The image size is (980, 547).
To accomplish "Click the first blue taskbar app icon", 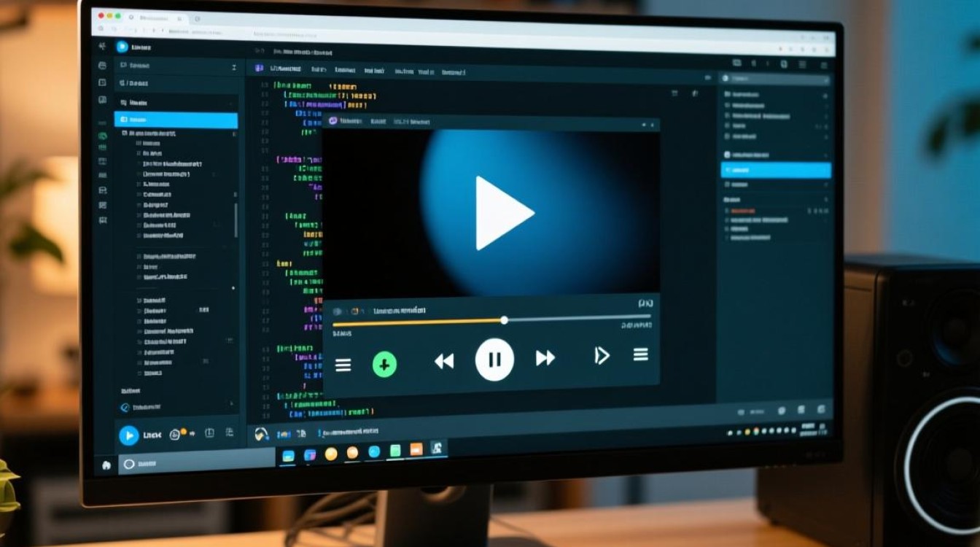I will [288, 455].
